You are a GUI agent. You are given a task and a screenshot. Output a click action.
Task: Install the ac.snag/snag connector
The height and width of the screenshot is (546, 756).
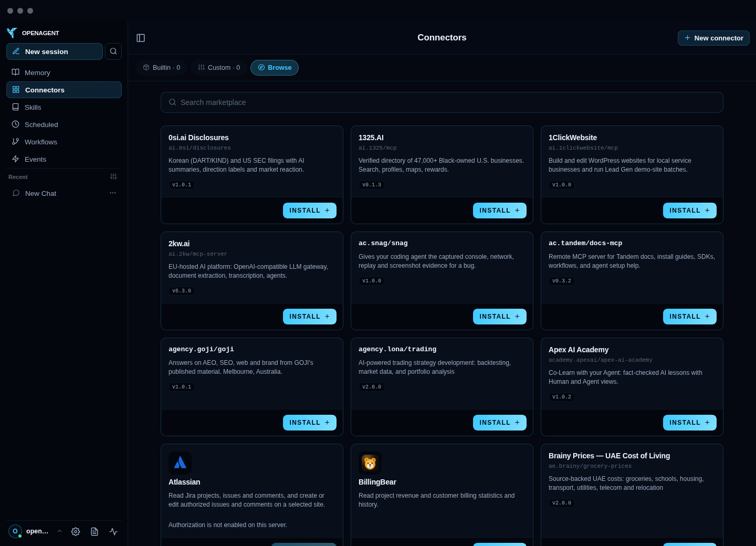click(x=500, y=317)
